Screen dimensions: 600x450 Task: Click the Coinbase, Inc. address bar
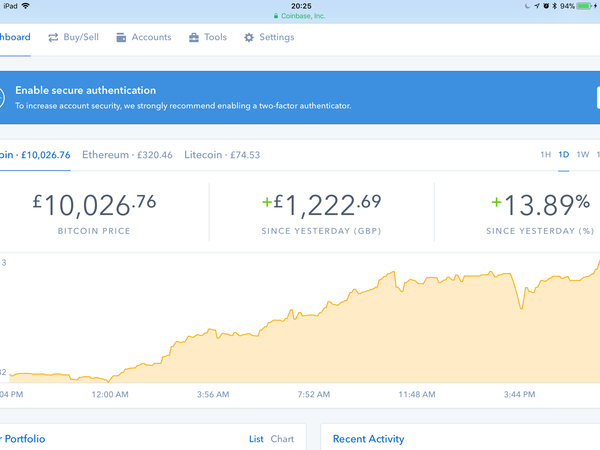(x=300, y=16)
